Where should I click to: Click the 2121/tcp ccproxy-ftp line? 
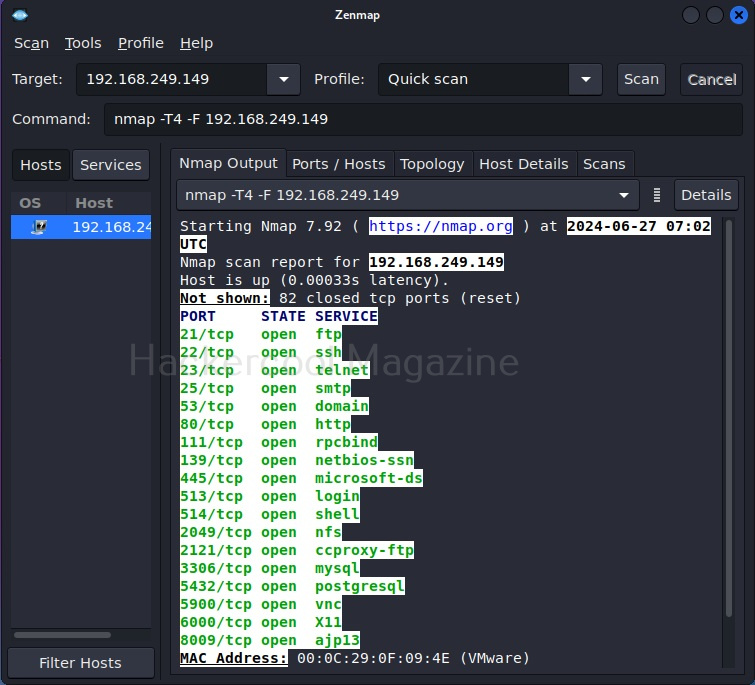click(297, 550)
